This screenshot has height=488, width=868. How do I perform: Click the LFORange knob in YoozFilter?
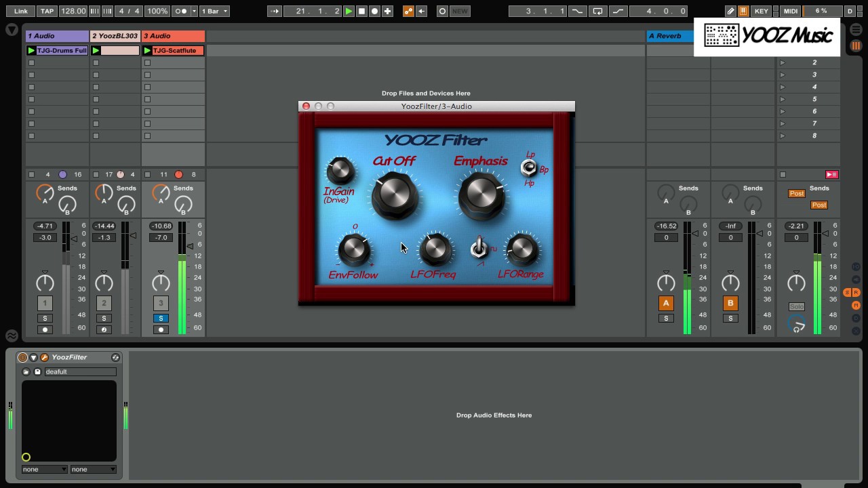click(x=521, y=249)
